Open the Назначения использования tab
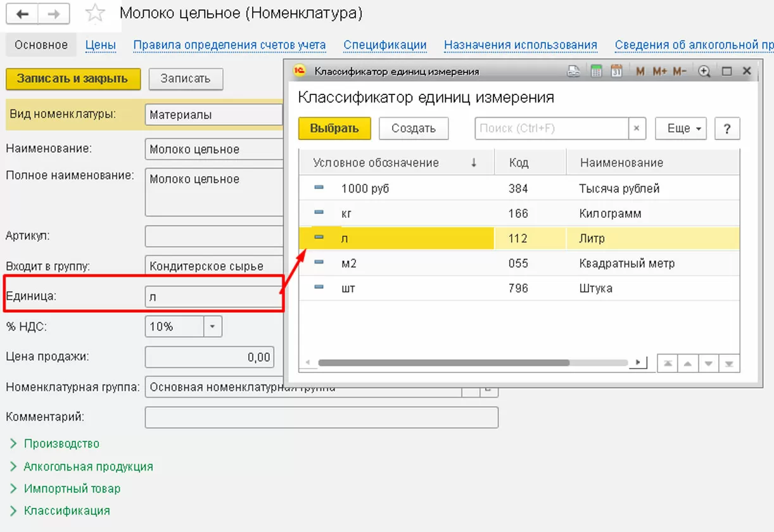The width and height of the screenshot is (774, 532). click(x=521, y=45)
